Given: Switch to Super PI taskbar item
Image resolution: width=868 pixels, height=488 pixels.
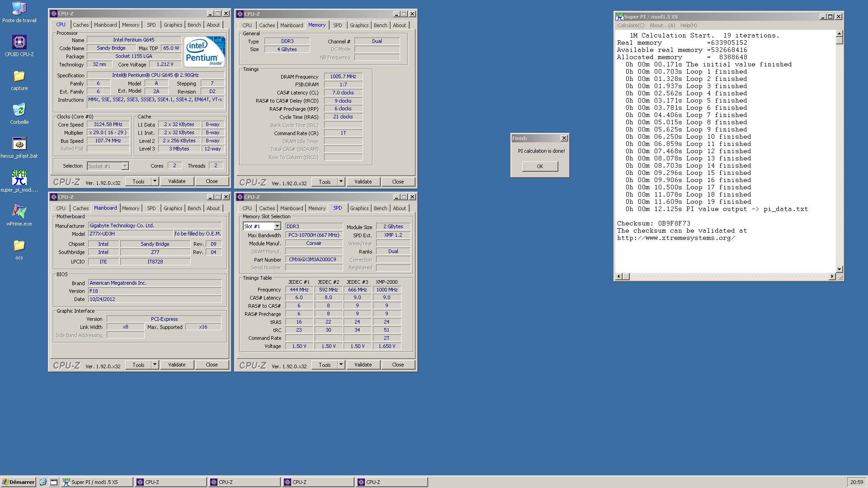Looking at the screenshot, I should pos(97,482).
